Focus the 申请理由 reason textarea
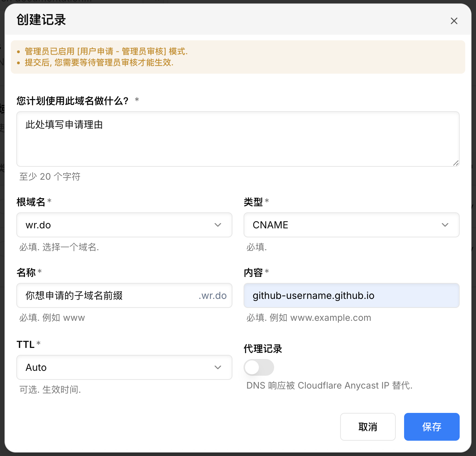476x456 pixels. tap(238, 139)
